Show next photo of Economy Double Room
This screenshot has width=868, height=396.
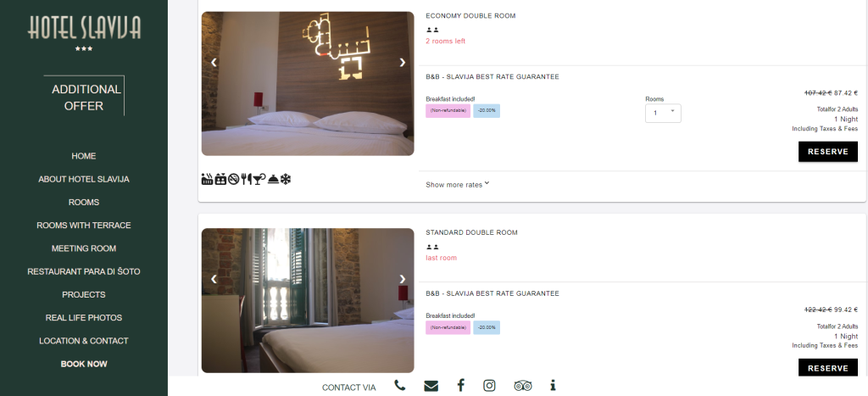tap(403, 63)
